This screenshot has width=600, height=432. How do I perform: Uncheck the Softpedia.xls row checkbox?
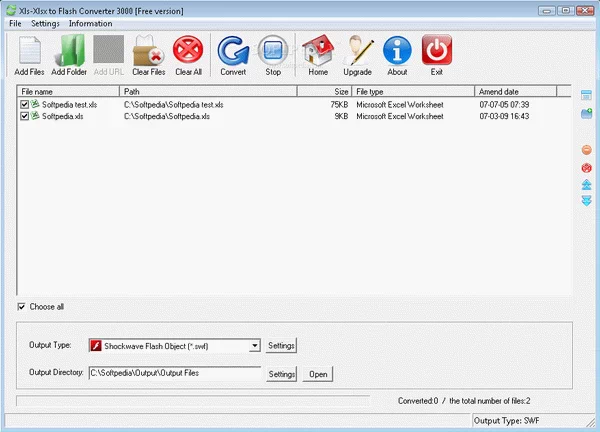(x=24, y=116)
